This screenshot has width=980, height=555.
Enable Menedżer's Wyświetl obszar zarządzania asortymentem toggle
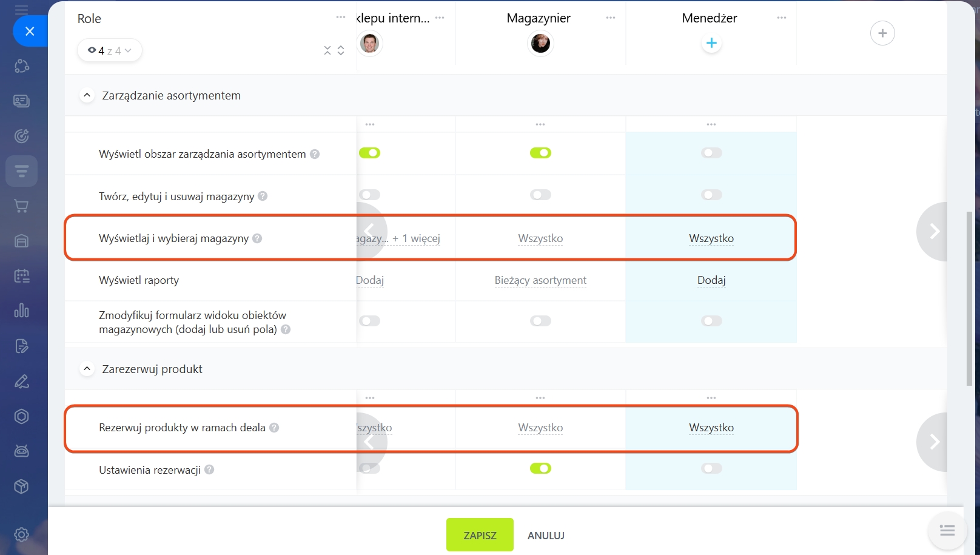[x=711, y=153]
